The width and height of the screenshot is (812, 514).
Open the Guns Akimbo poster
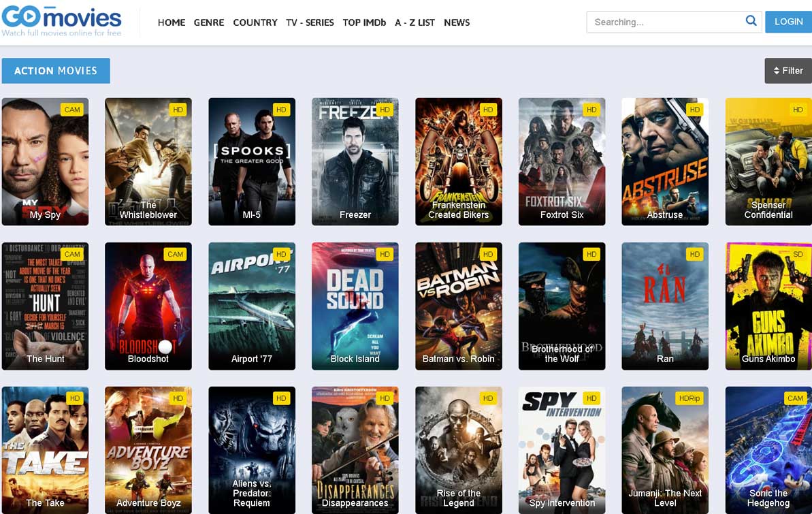tap(768, 306)
